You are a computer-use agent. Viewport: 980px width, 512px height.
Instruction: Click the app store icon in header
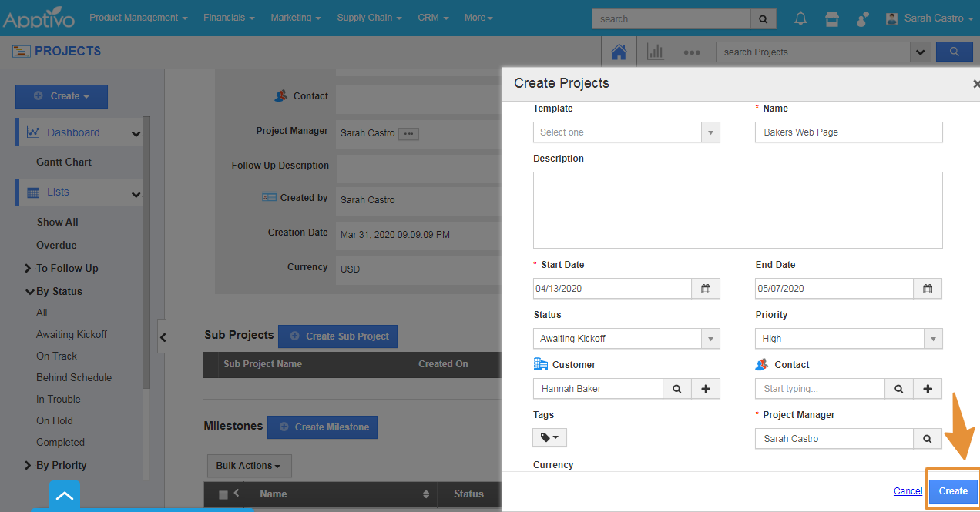[x=831, y=18]
